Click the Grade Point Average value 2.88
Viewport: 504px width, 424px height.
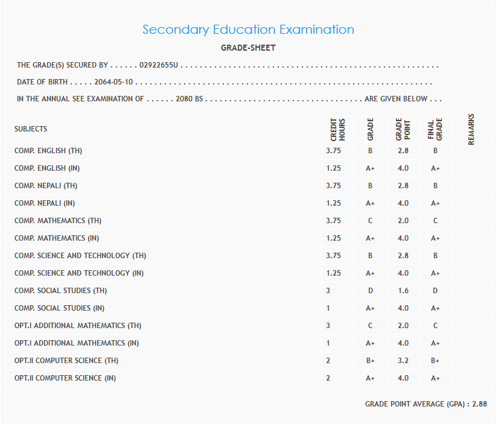coord(479,404)
